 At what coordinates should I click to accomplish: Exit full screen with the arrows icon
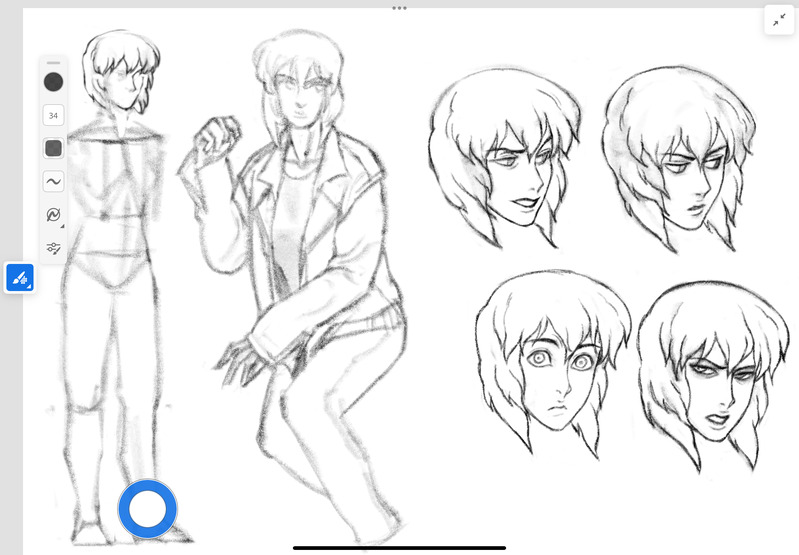pos(779,20)
